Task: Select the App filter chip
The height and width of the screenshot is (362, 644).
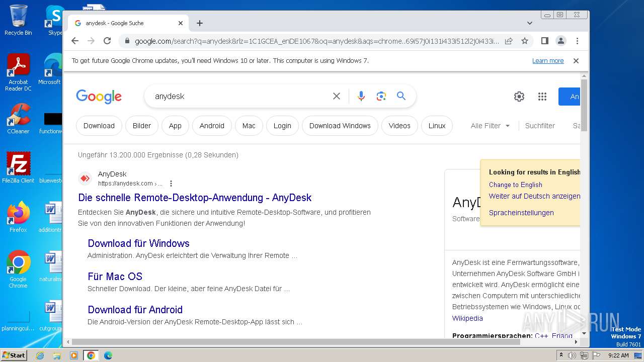Action: coord(175,126)
